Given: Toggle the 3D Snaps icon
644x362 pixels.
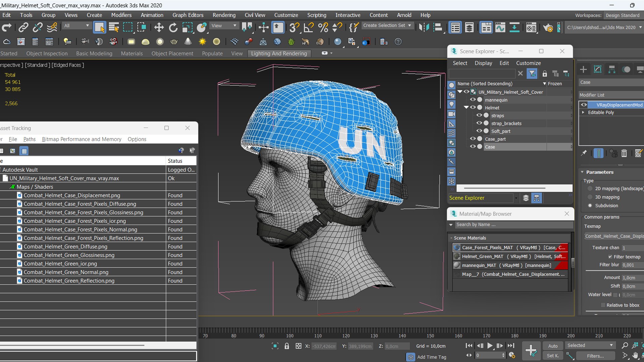Looking at the screenshot, I should coord(294,27).
